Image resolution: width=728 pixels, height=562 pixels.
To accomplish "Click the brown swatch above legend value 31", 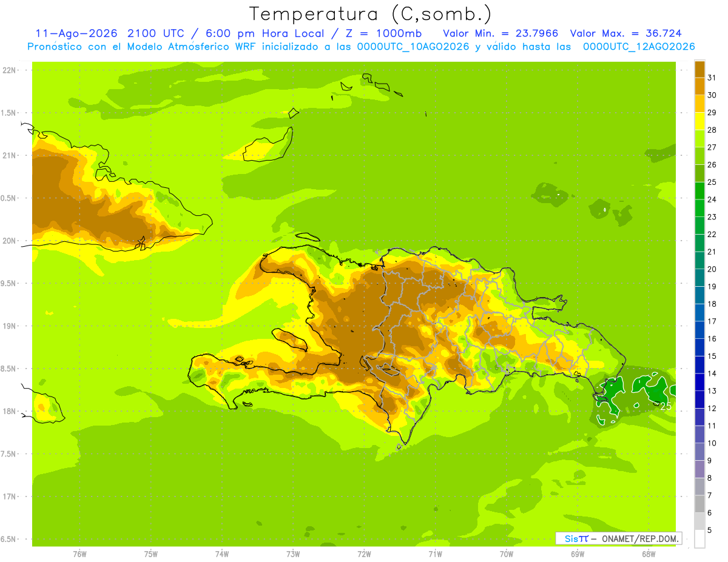I will pyautogui.click(x=699, y=69).
